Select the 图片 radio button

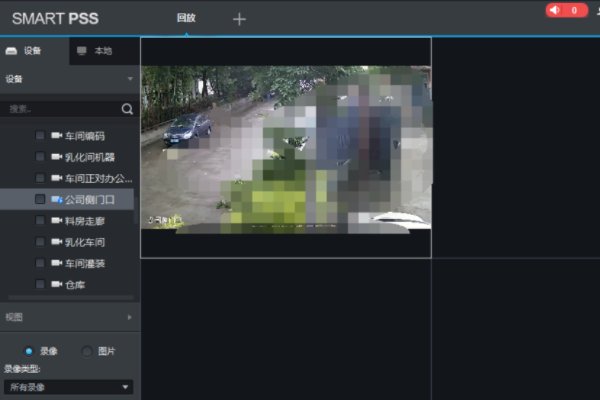(x=87, y=351)
